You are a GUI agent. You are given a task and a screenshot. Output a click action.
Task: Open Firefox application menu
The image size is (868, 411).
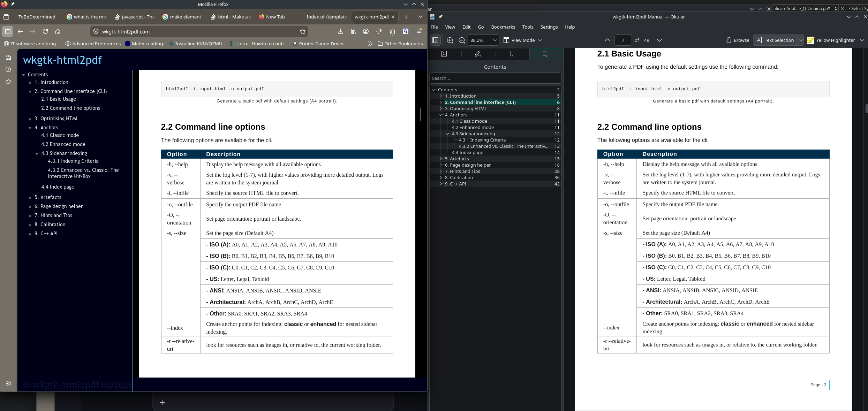click(419, 31)
